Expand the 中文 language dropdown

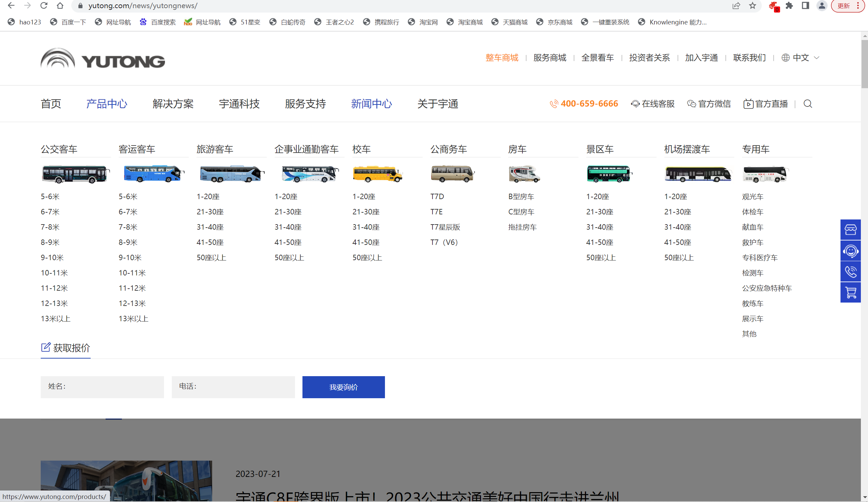pyautogui.click(x=800, y=57)
